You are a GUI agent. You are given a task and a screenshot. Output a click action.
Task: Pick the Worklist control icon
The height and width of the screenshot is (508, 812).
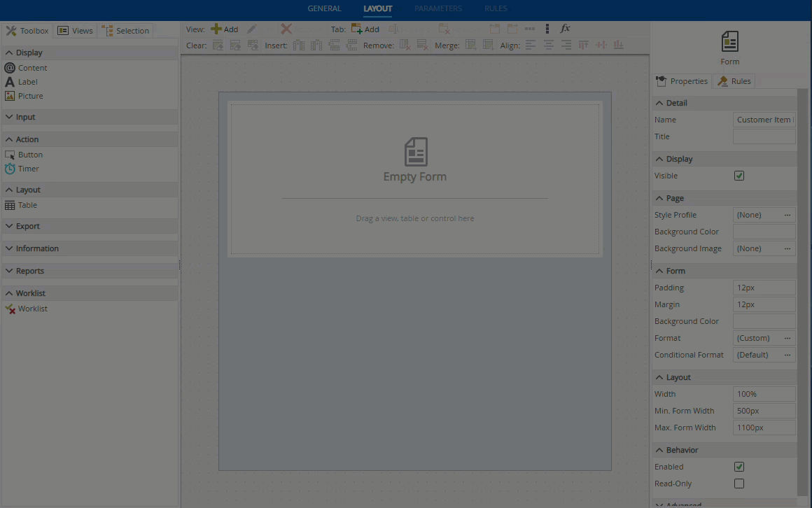[x=10, y=309]
